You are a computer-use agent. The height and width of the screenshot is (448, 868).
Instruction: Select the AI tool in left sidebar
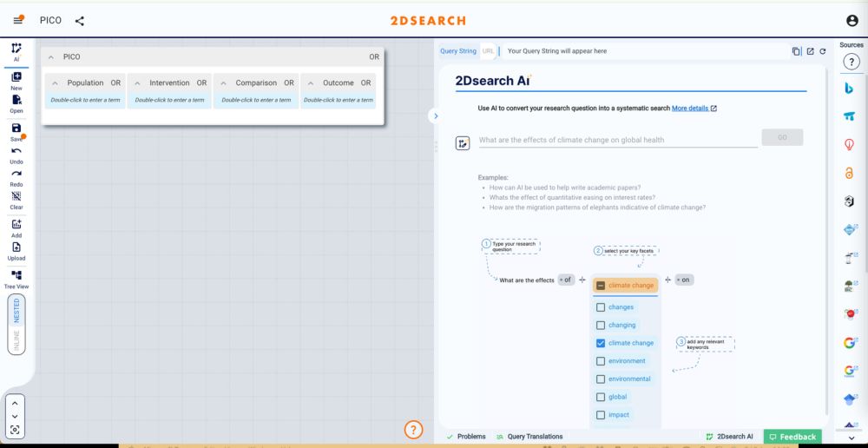[x=16, y=52]
